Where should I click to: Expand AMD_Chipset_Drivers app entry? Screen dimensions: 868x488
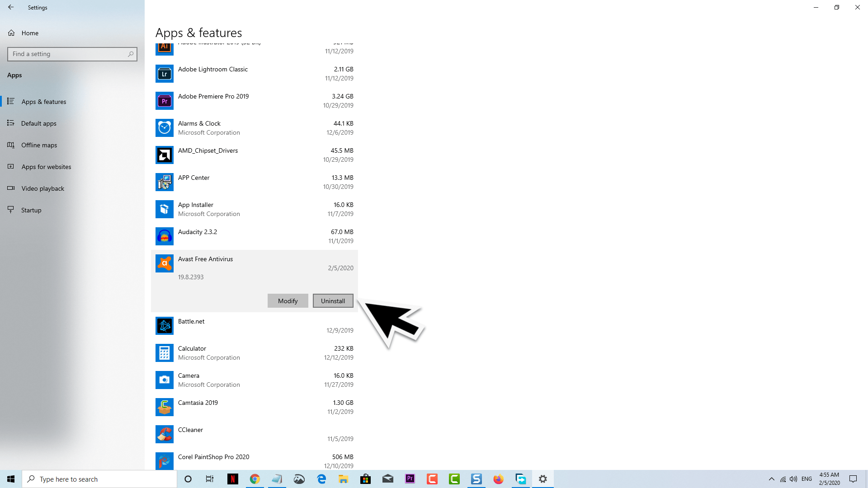pos(254,155)
